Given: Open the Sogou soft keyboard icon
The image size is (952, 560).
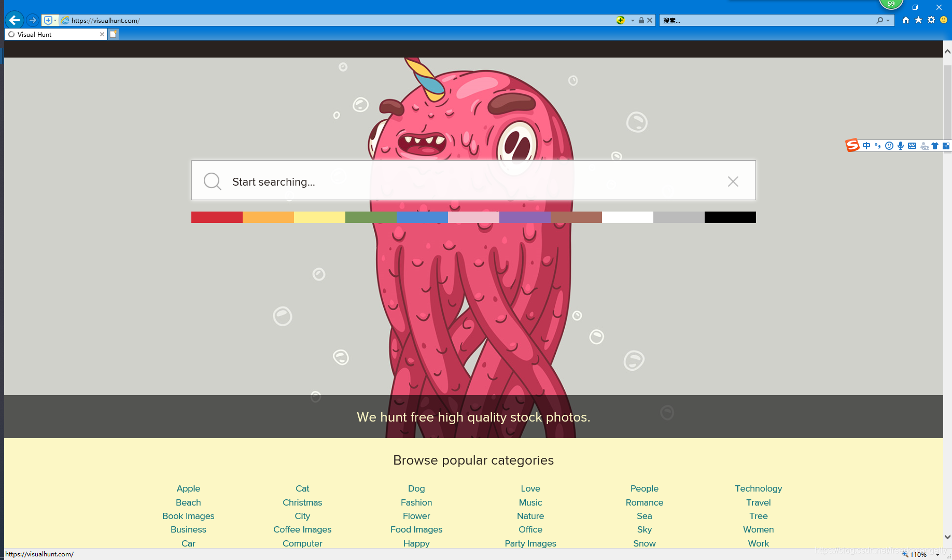Looking at the screenshot, I should tap(912, 146).
